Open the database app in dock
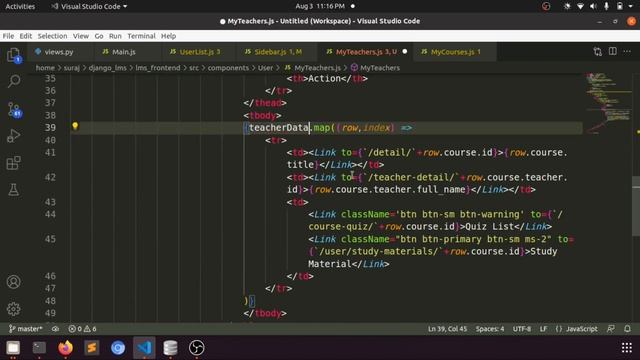This screenshot has width=640, height=360. [x=170, y=348]
